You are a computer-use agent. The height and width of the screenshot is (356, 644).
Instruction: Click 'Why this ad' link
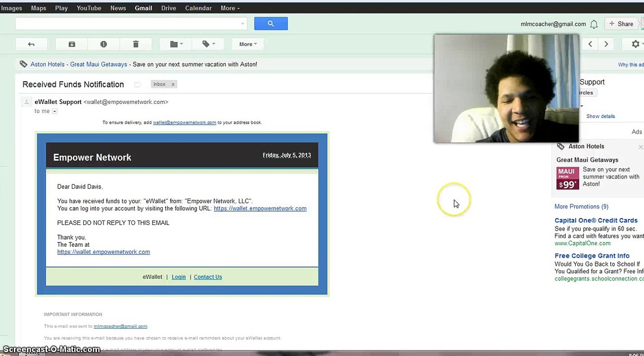[631, 65]
